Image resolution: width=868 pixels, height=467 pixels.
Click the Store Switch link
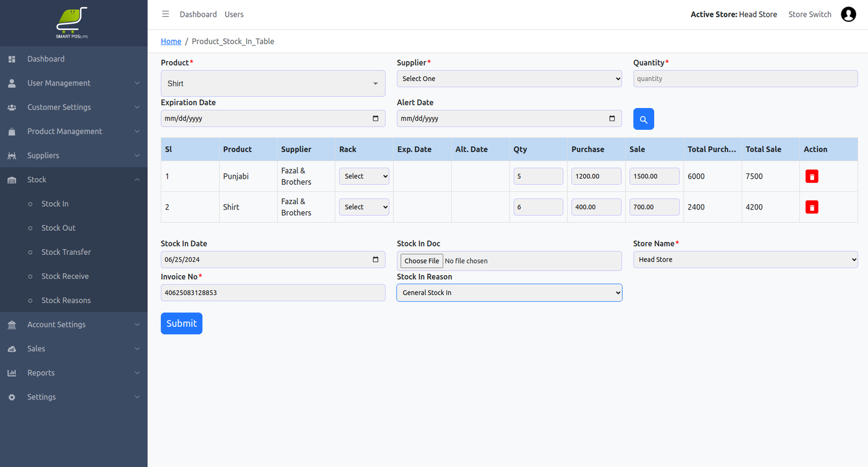pyautogui.click(x=809, y=15)
